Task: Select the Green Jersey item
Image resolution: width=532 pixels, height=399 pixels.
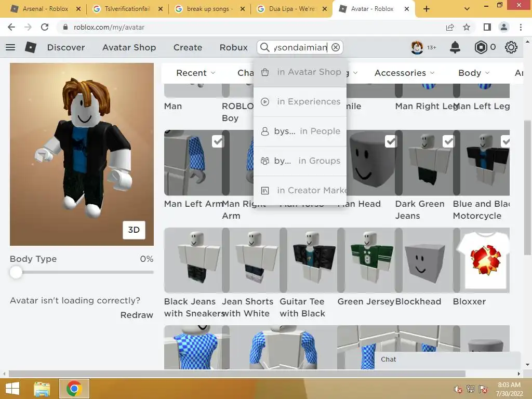Action: point(366,260)
